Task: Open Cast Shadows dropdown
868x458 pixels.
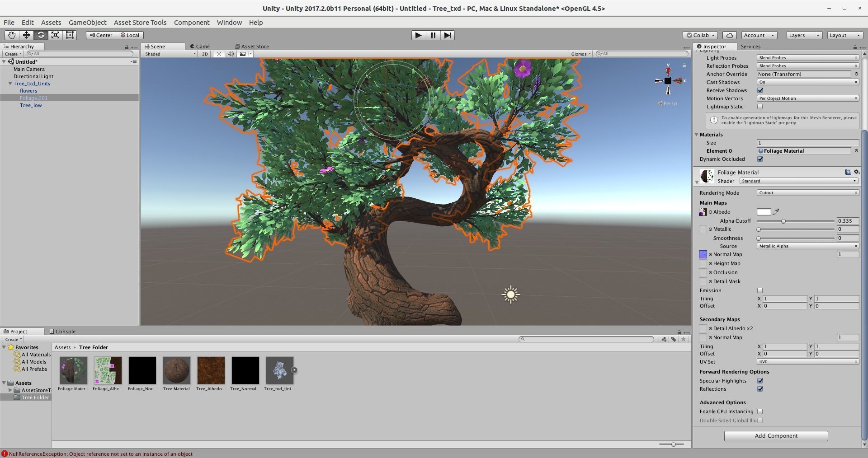Action: tap(808, 82)
